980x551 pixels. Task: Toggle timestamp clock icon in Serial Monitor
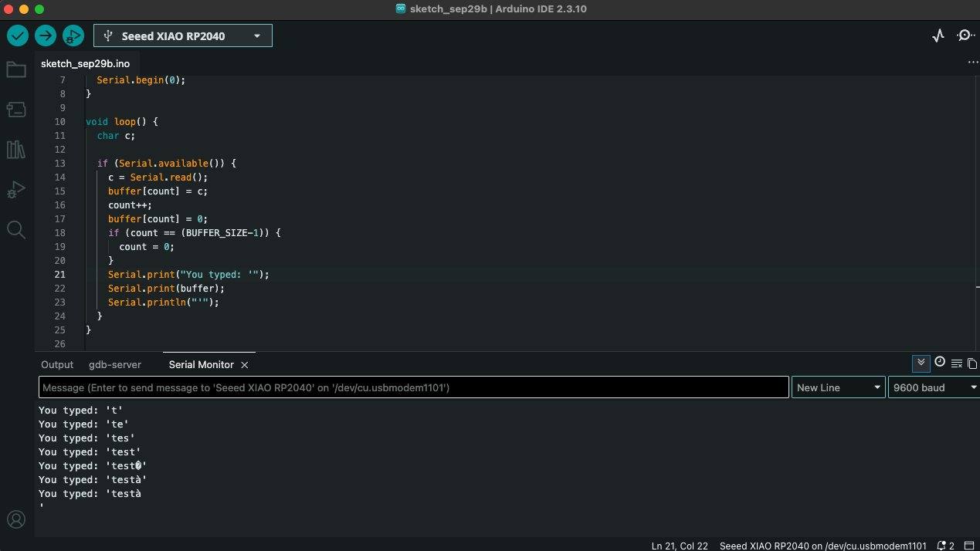point(940,363)
